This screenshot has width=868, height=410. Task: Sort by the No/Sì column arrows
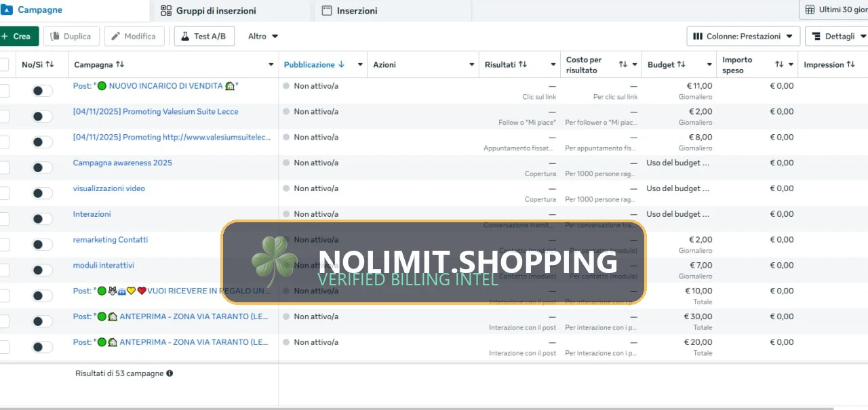[50, 64]
